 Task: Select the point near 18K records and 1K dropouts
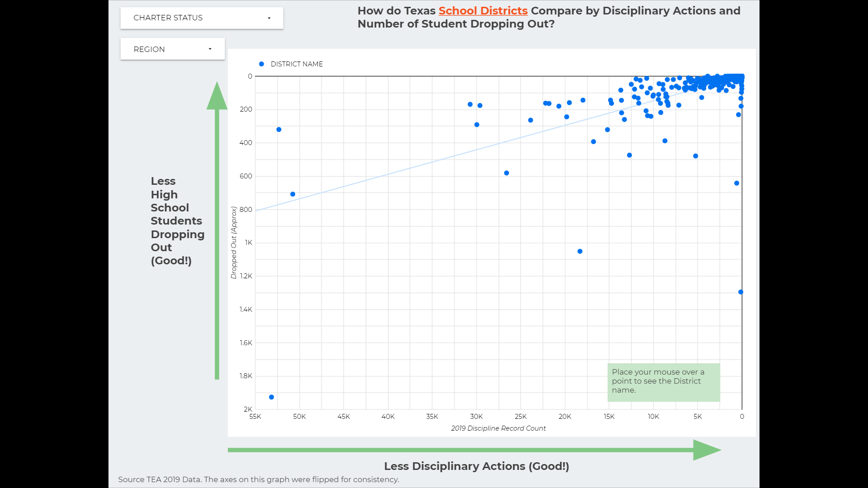580,251
